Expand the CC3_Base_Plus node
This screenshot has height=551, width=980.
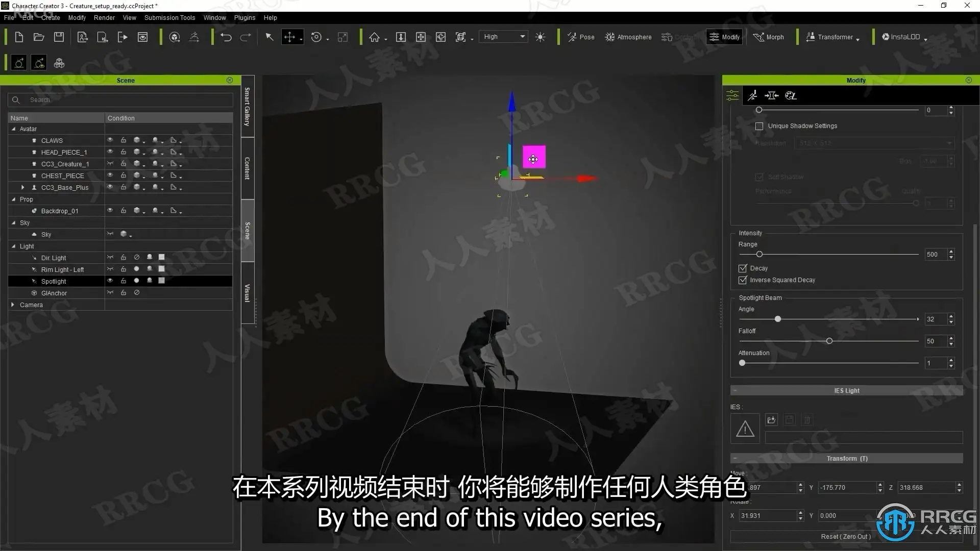click(22, 187)
